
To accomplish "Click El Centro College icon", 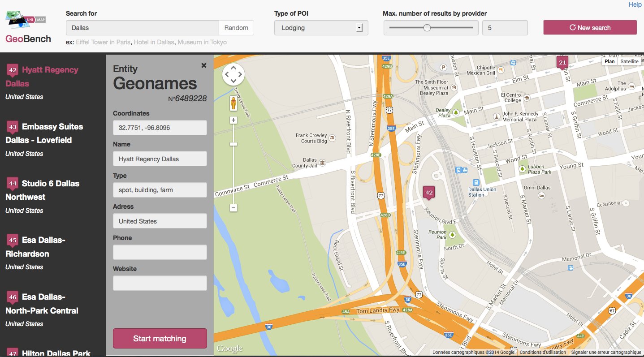I will coord(527,97).
